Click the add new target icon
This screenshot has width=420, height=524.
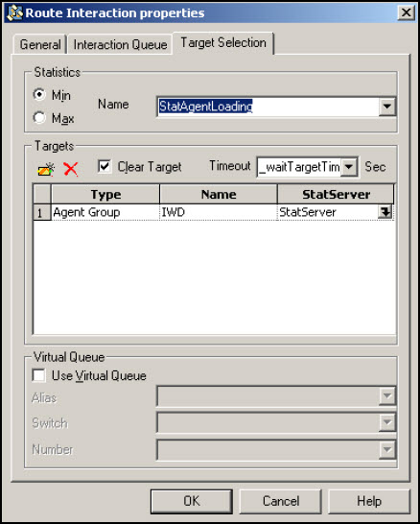point(46,169)
